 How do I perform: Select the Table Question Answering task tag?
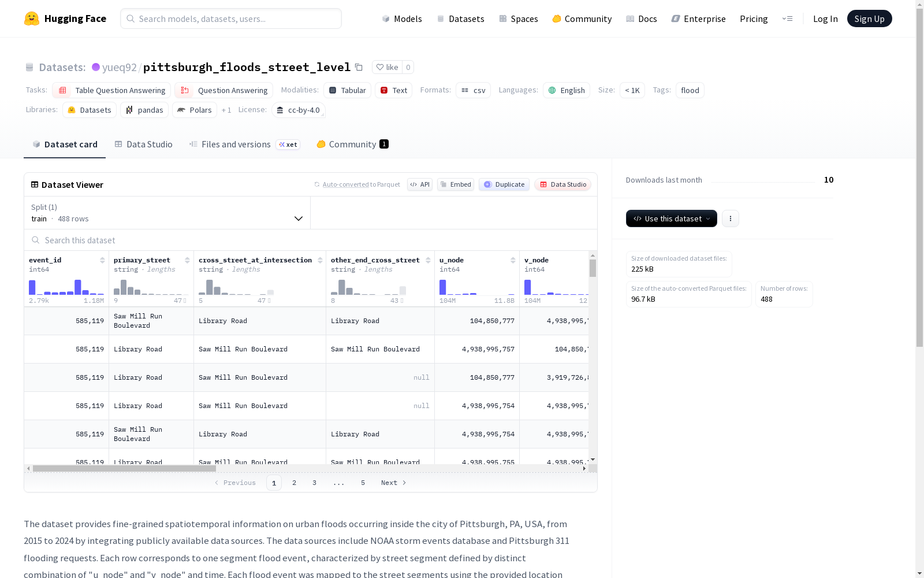(x=111, y=90)
